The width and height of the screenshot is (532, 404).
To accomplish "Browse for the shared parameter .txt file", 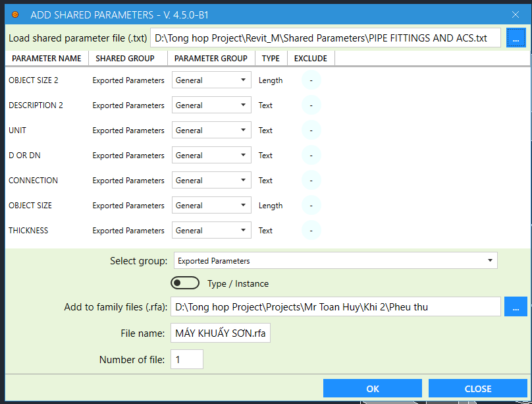I will pyautogui.click(x=516, y=38).
